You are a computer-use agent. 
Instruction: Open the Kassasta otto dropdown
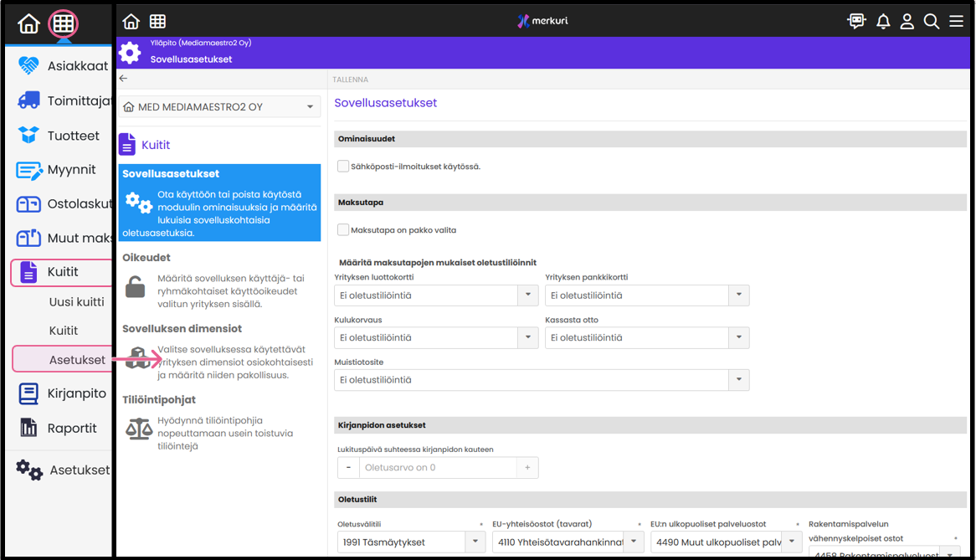[646, 337]
